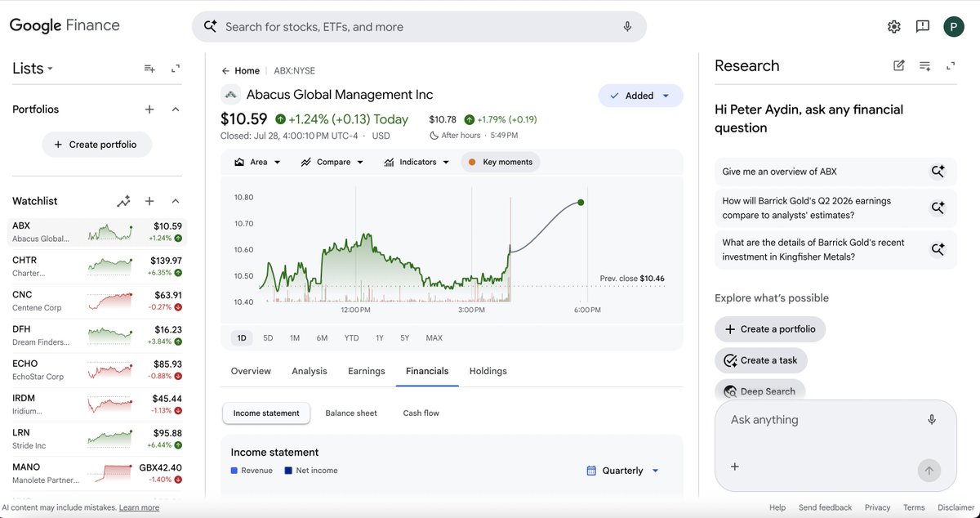Click microphone in the Ask anything box

coord(932,419)
